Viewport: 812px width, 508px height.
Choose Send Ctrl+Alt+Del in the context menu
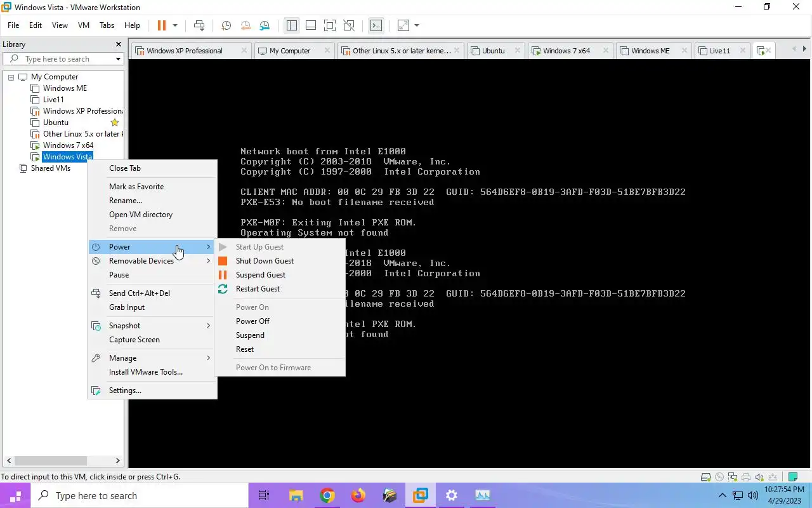pyautogui.click(x=153, y=293)
